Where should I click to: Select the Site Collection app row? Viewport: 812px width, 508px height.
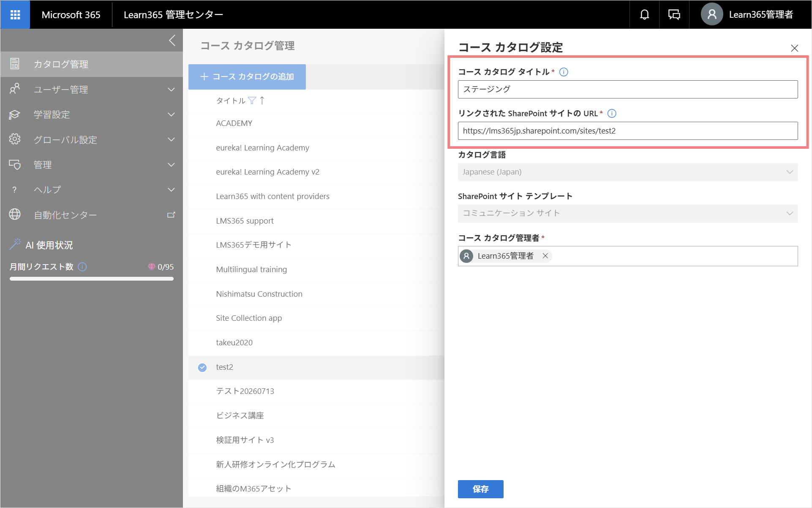[x=316, y=318]
